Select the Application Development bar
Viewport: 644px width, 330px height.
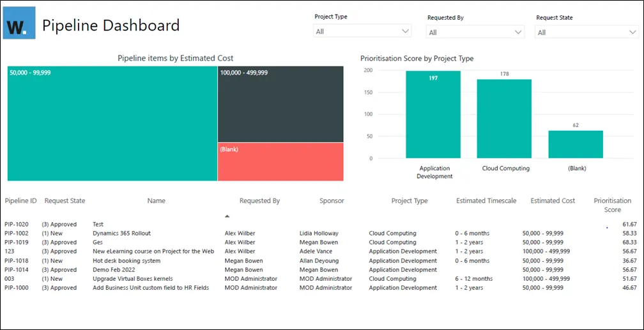click(x=433, y=115)
